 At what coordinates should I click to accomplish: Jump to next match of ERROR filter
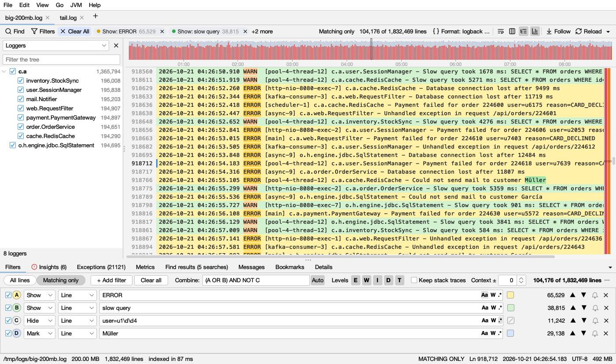pos(584,295)
